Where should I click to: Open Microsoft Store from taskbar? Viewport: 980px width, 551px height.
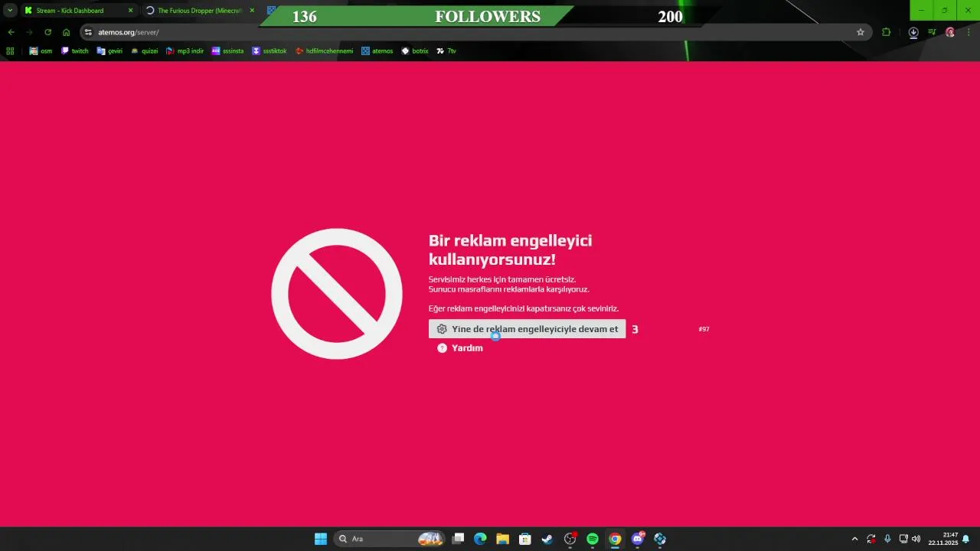525,539
